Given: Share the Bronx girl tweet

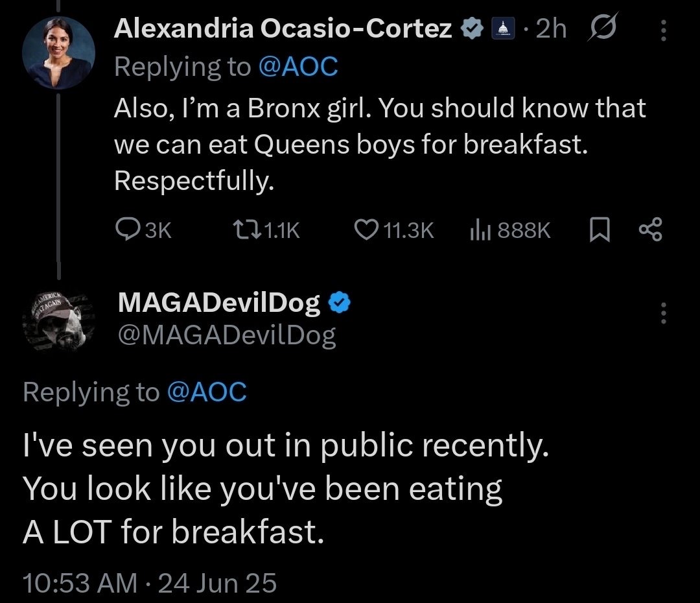Looking at the screenshot, I should 651,230.
